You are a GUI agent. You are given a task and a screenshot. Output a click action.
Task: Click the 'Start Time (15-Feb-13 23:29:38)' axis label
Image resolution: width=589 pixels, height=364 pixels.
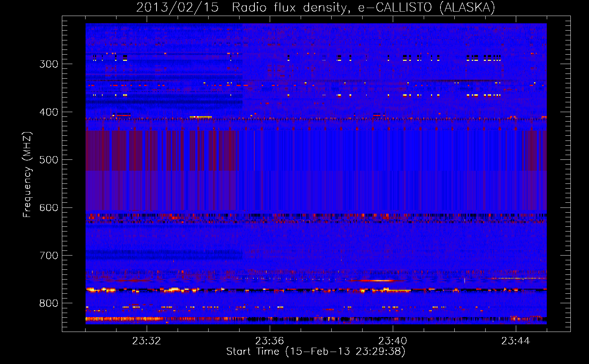[316, 352]
